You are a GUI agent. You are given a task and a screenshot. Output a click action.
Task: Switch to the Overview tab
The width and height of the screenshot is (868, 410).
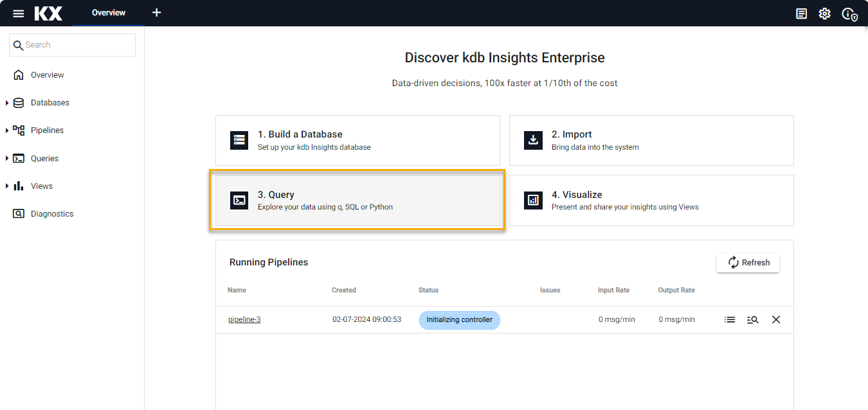click(109, 13)
